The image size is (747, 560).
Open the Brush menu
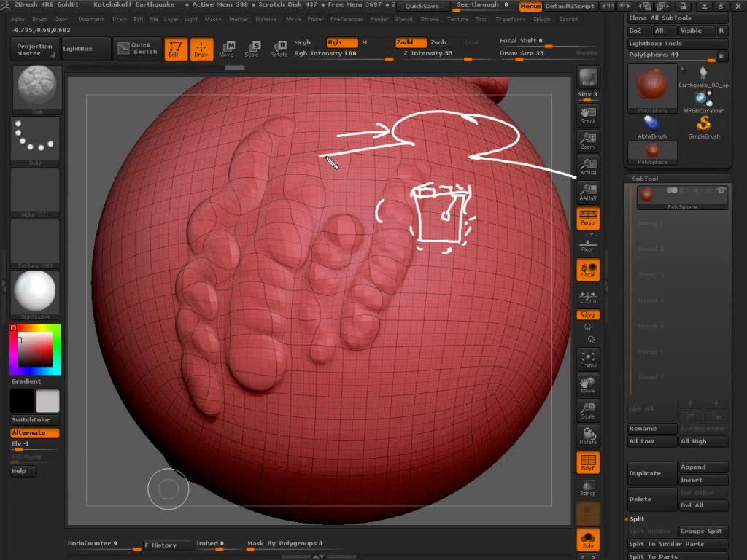40,19
